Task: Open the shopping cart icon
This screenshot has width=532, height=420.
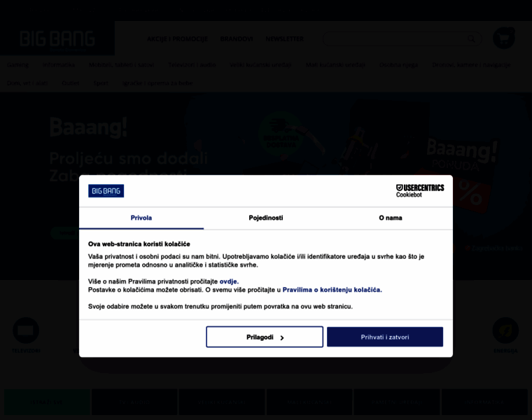Action: (504, 38)
